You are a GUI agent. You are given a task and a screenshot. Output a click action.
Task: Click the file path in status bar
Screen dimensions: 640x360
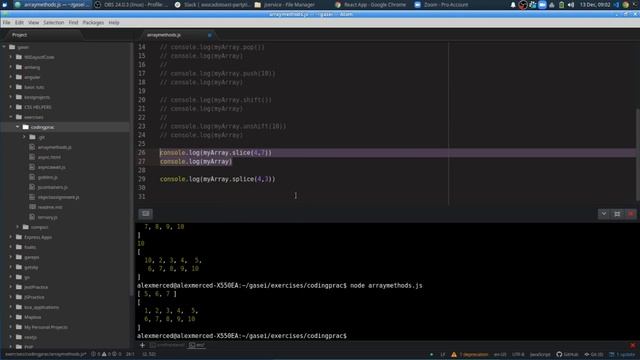point(45,354)
